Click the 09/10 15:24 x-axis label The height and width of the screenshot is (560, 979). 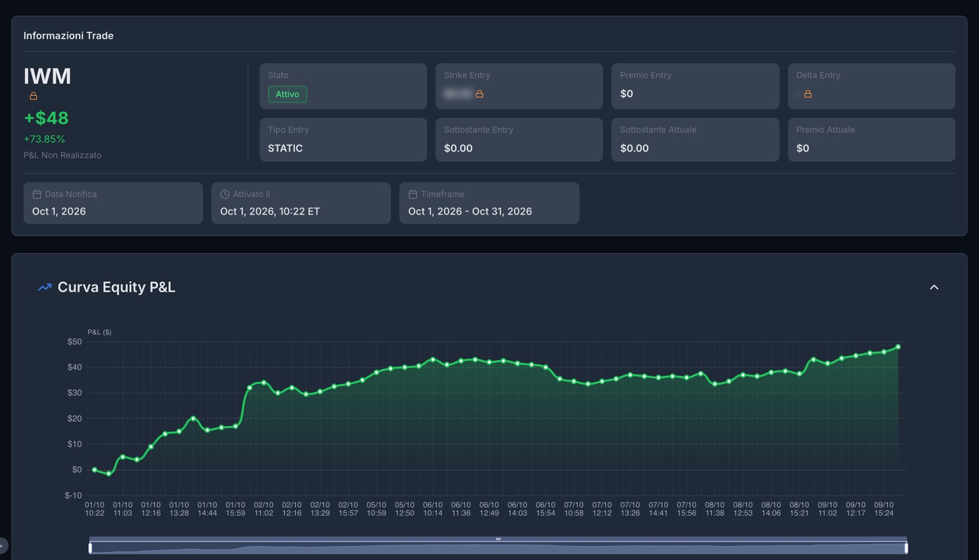(884, 509)
